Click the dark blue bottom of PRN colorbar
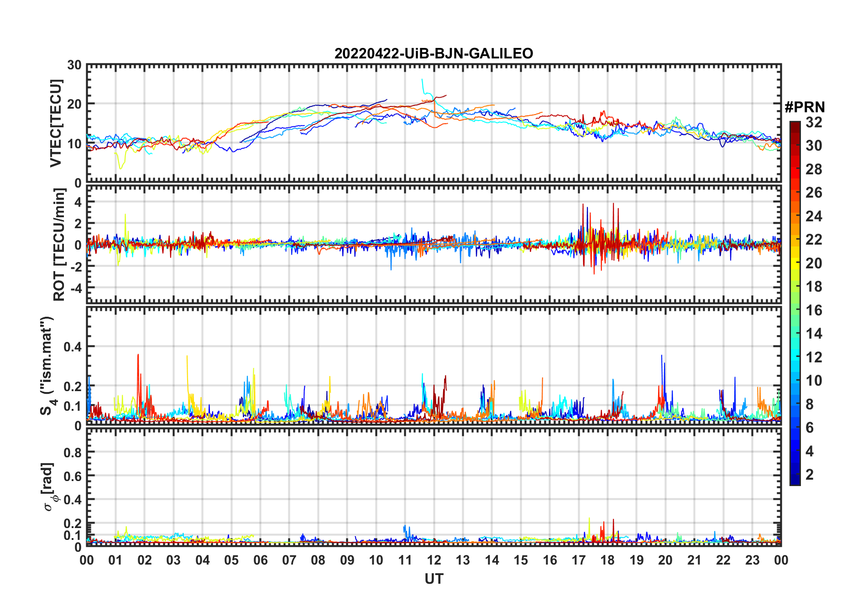This screenshot has height=607, width=868. point(795,479)
